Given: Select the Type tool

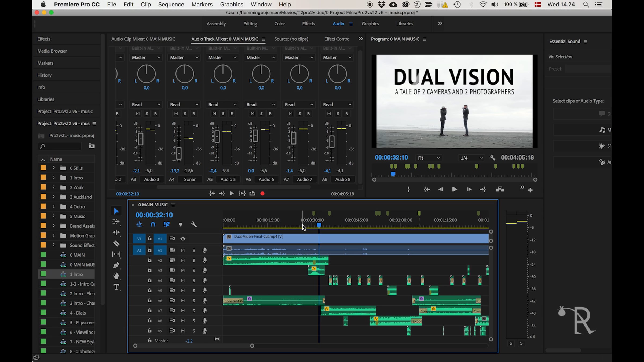Looking at the screenshot, I should click(116, 287).
